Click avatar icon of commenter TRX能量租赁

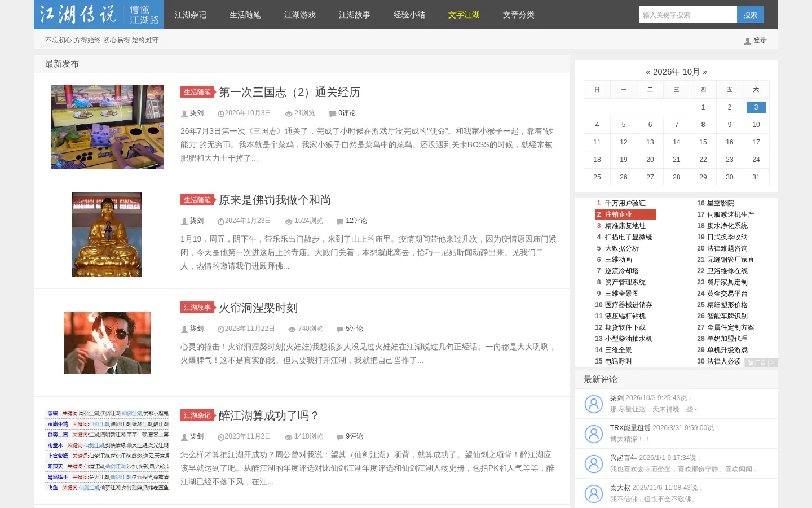pos(593,433)
